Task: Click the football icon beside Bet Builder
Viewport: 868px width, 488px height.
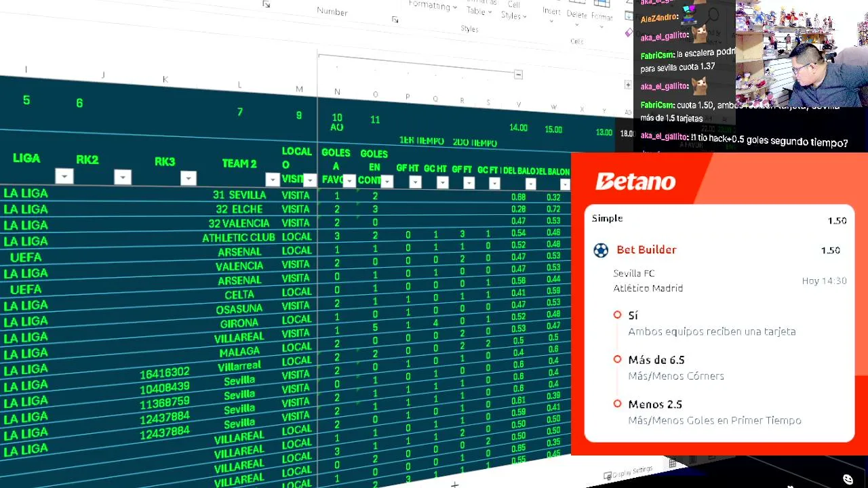Action: (601, 251)
